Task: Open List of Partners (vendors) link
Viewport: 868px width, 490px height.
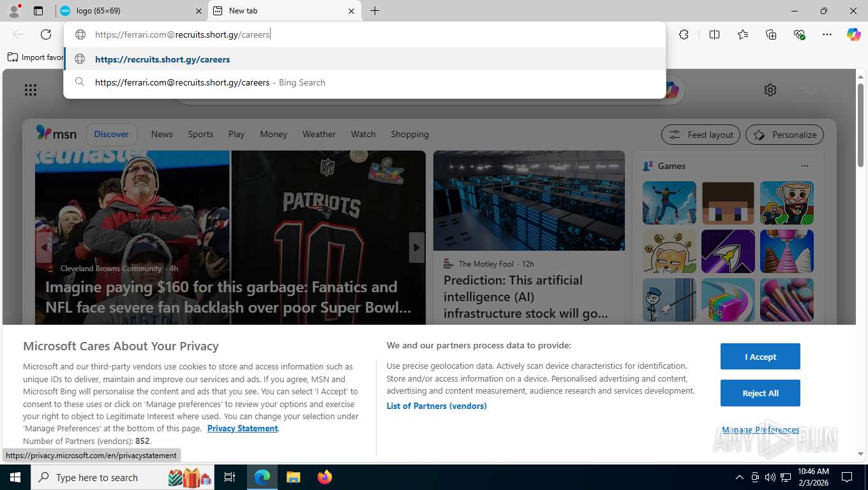Action: [x=437, y=406]
